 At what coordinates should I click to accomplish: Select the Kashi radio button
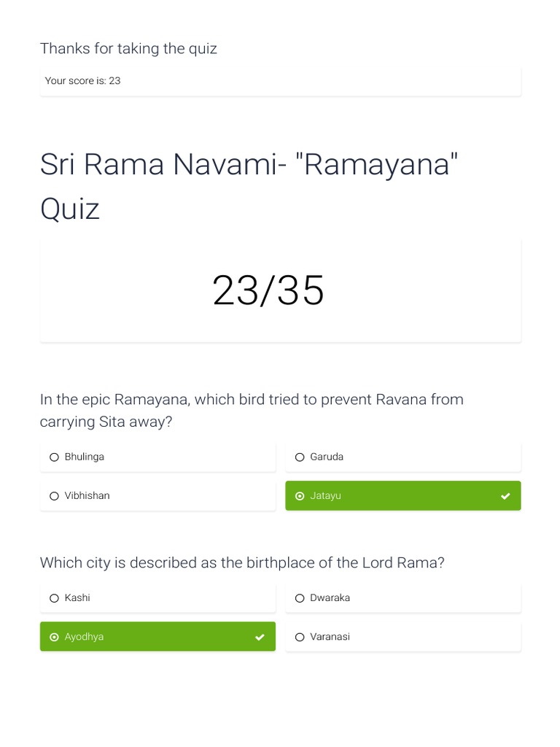(x=54, y=598)
